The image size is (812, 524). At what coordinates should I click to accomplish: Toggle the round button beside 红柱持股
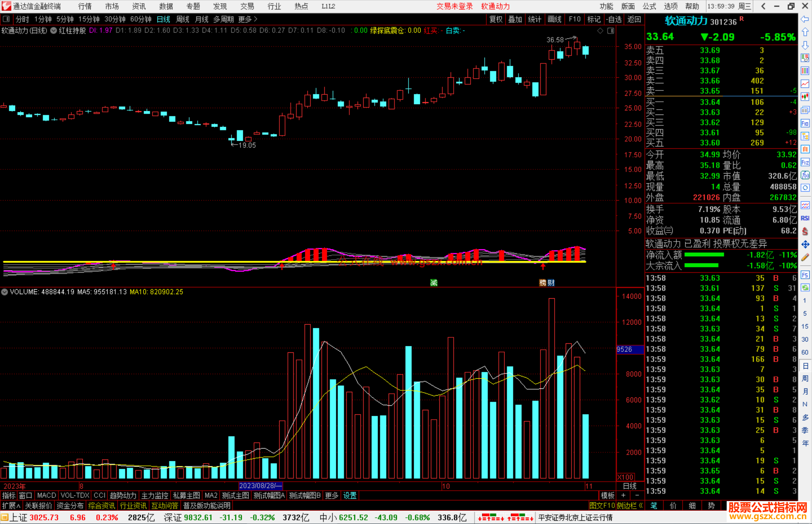coord(54,31)
